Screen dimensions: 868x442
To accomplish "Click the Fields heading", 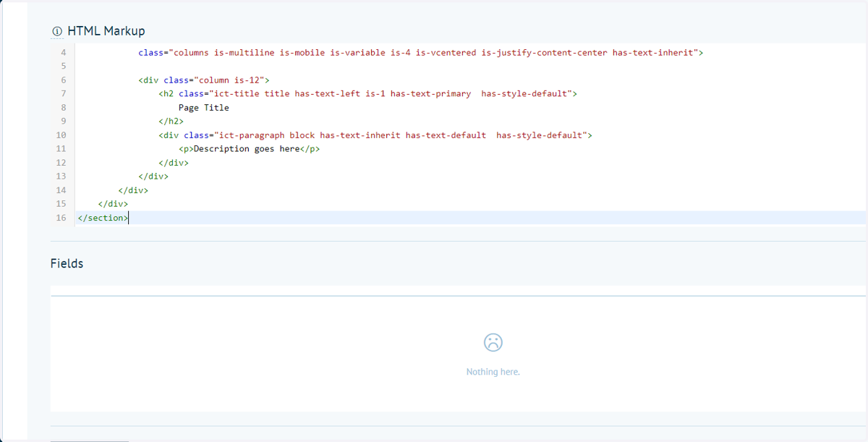I will 67,263.
